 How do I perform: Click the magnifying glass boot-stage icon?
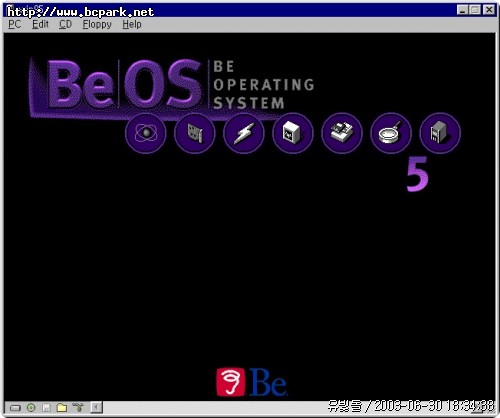tap(391, 133)
